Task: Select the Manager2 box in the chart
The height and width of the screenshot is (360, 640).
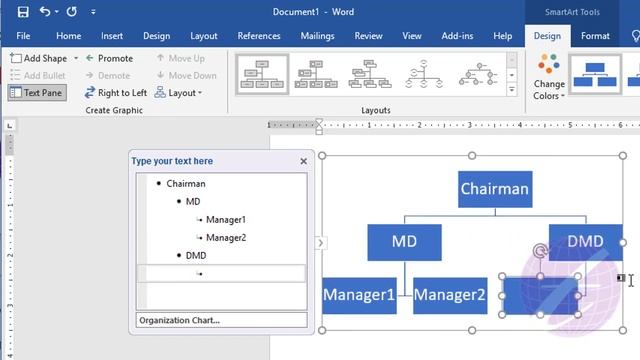Action: pyautogui.click(x=450, y=296)
